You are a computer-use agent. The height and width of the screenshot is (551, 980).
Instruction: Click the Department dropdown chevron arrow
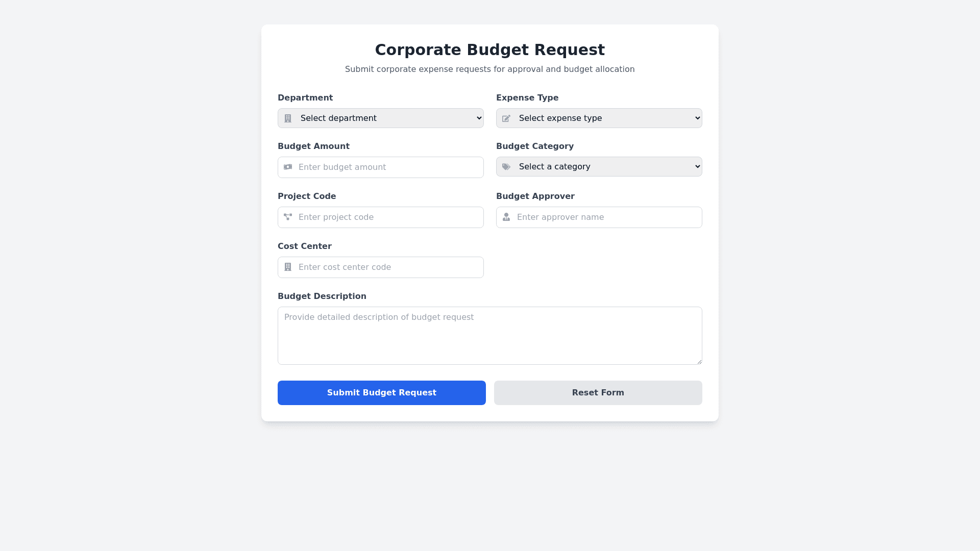click(x=479, y=118)
